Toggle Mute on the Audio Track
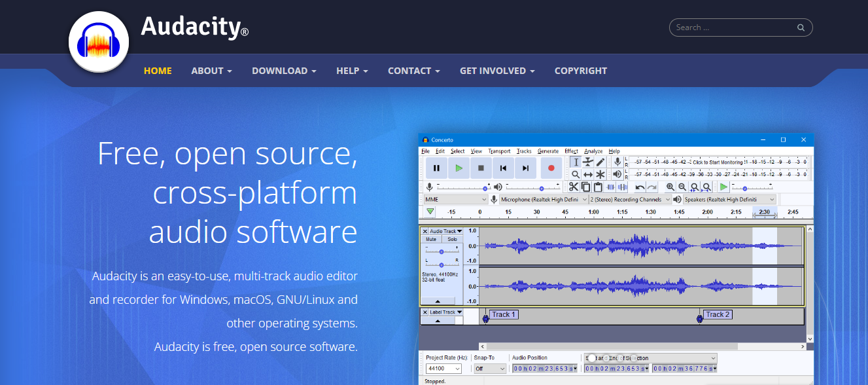Screen dimensions: 868x385 [x=431, y=240]
